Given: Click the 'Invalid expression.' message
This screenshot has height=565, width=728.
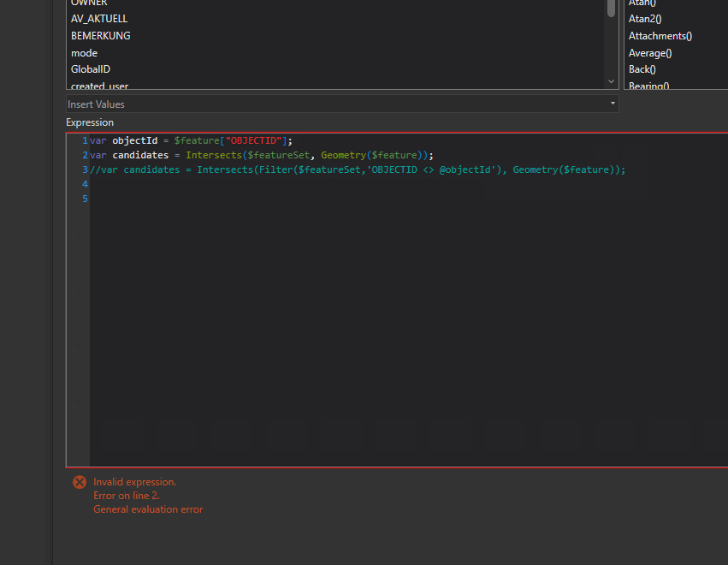Looking at the screenshot, I should click(x=134, y=482).
